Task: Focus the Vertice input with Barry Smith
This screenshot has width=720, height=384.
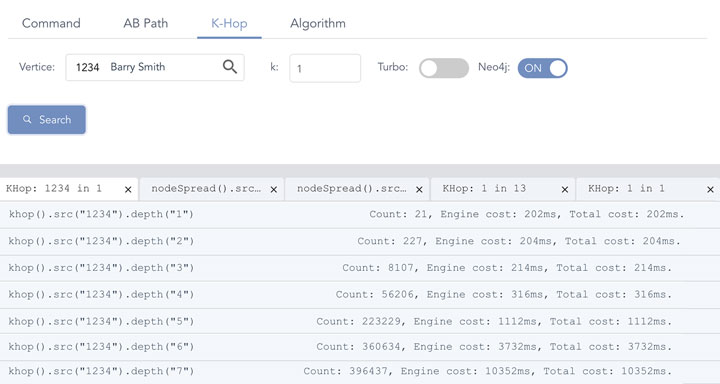Action: (155, 68)
